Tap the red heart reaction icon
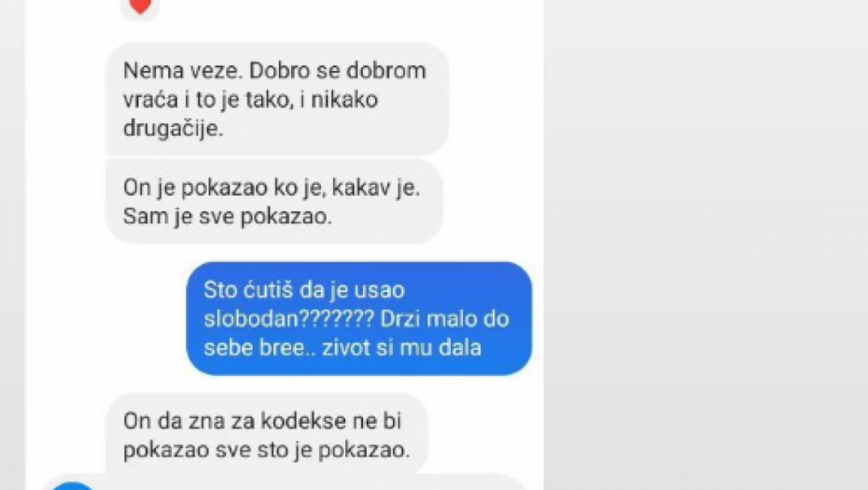 [140, 6]
